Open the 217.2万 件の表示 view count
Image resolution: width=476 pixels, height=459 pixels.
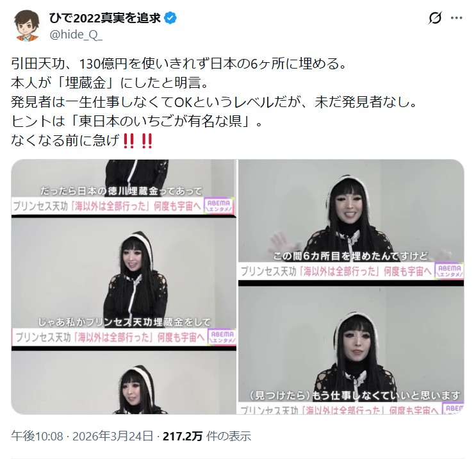pos(207,437)
